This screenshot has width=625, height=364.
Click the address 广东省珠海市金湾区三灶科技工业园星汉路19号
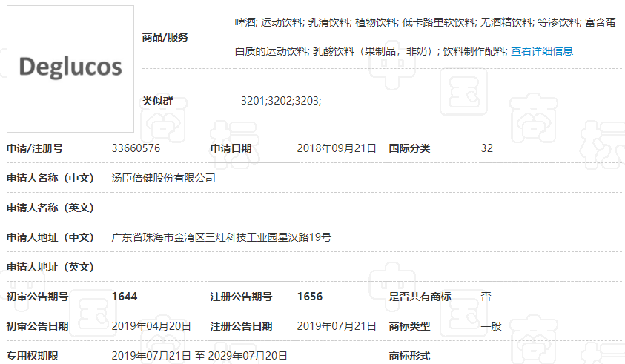221,237
